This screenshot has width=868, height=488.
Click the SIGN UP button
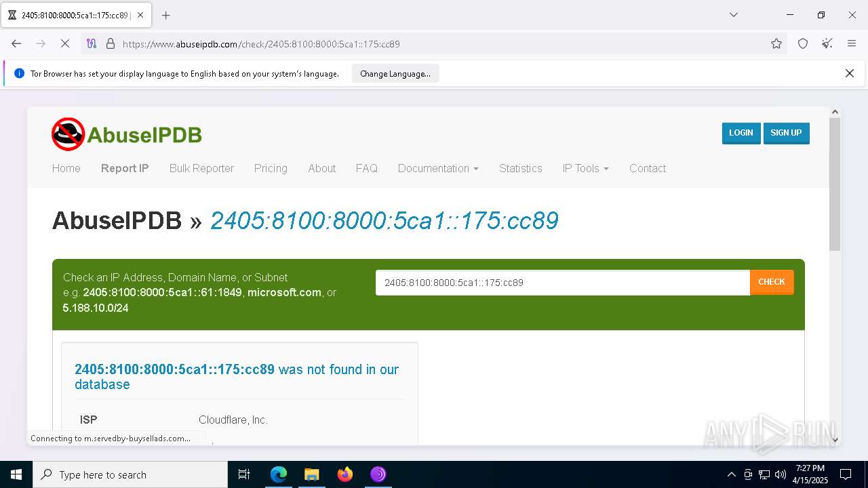tap(786, 133)
